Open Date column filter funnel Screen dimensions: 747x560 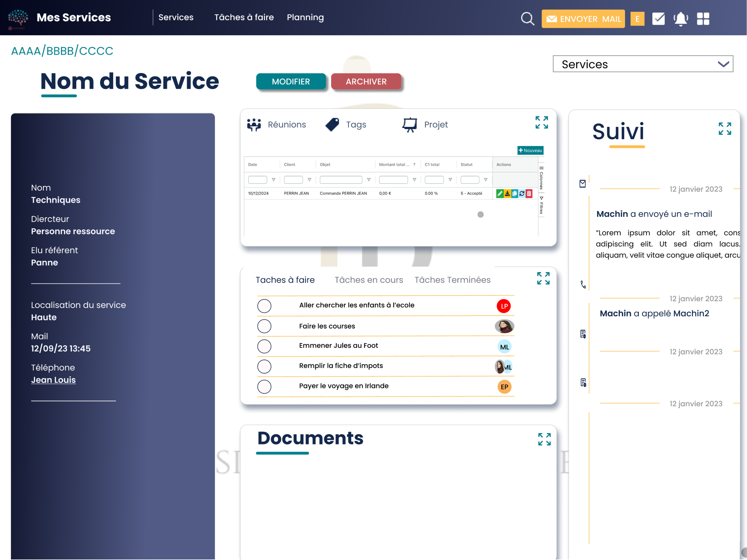coord(273,180)
